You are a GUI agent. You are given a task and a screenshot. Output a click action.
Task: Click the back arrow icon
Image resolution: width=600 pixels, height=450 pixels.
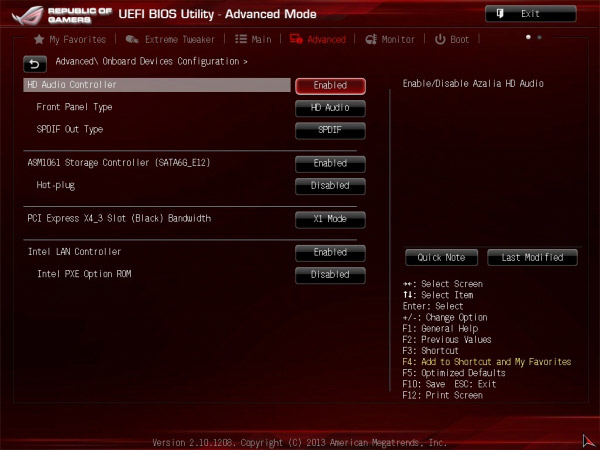(x=35, y=64)
